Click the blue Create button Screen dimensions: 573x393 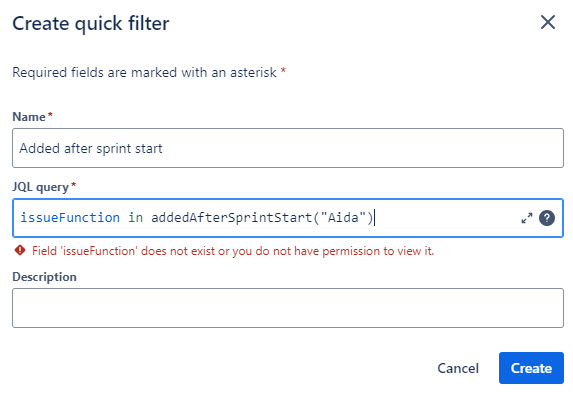[531, 368]
